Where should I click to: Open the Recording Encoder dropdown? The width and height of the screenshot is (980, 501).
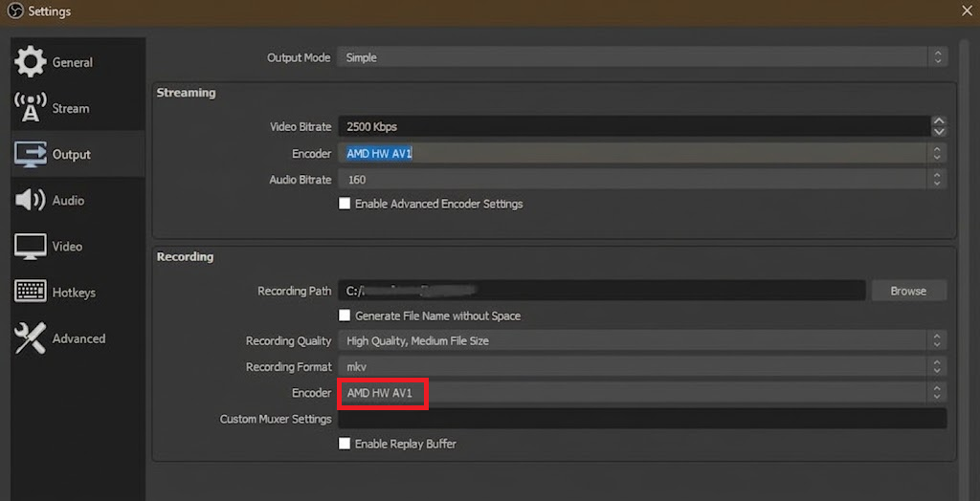[642, 392]
